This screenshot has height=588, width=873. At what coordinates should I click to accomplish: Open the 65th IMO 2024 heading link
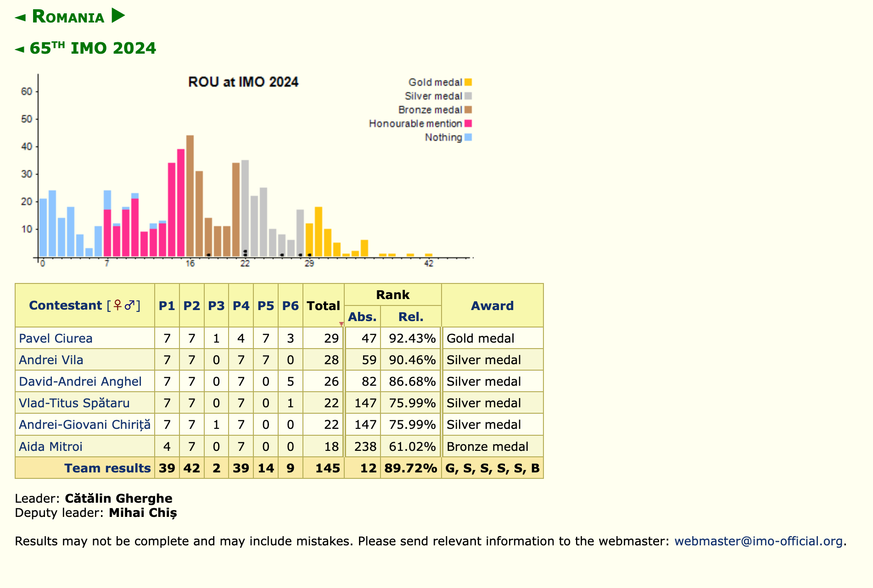tap(92, 48)
